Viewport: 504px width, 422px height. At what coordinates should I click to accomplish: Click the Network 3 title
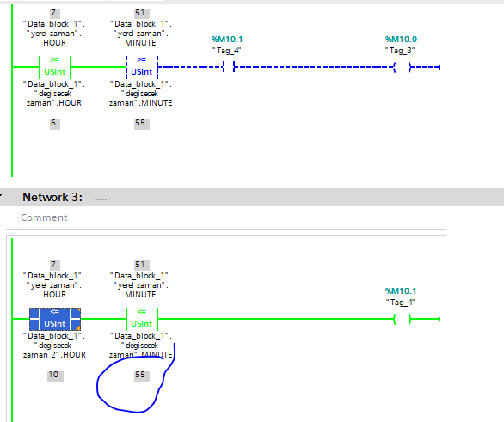click(x=52, y=197)
